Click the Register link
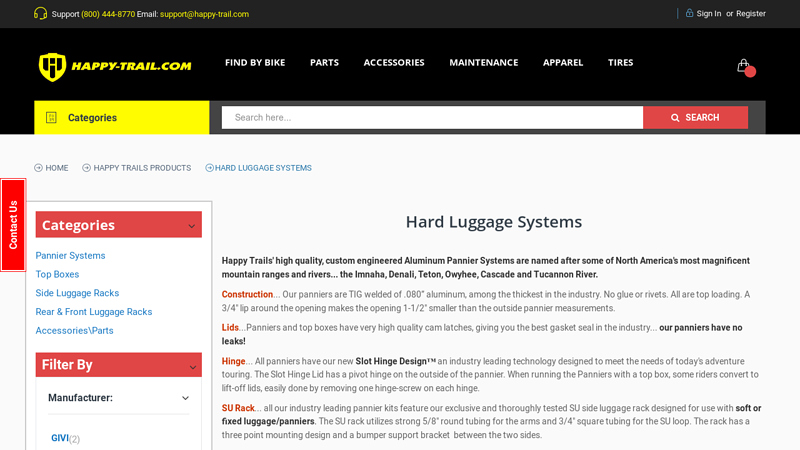800x450 pixels. (x=751, y=14)
